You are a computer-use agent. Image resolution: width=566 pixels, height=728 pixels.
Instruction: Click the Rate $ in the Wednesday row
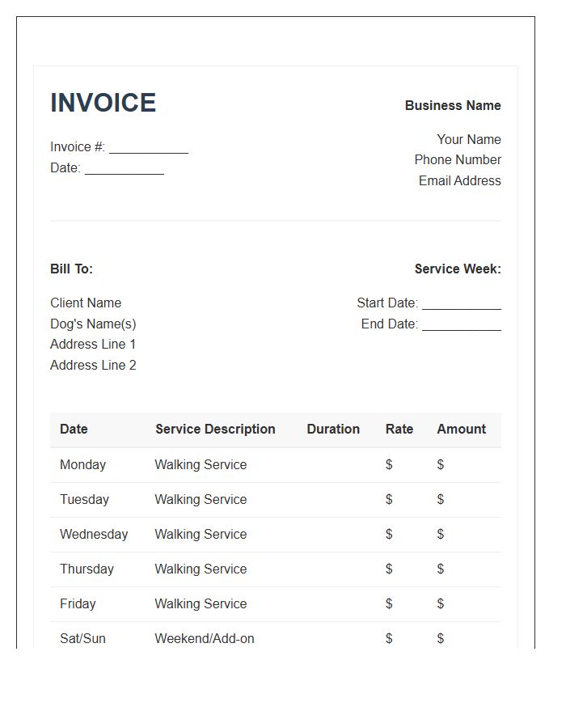(389, 535)
